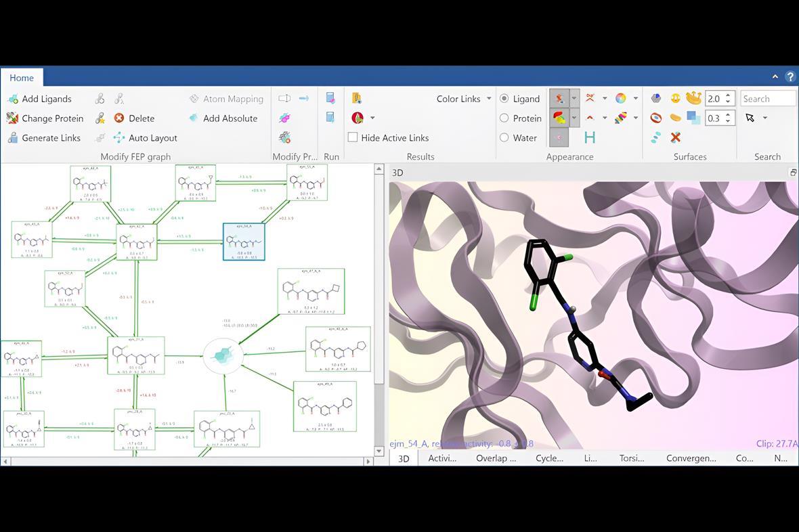Click the multicolor striped ribbon icon
Image resolution: width=799 pixels, height=532 pixels.
[x=621, y=118]
